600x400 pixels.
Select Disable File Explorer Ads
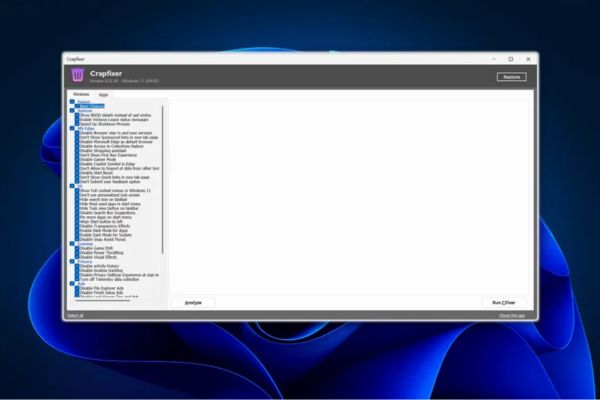[x=102, y=288]
